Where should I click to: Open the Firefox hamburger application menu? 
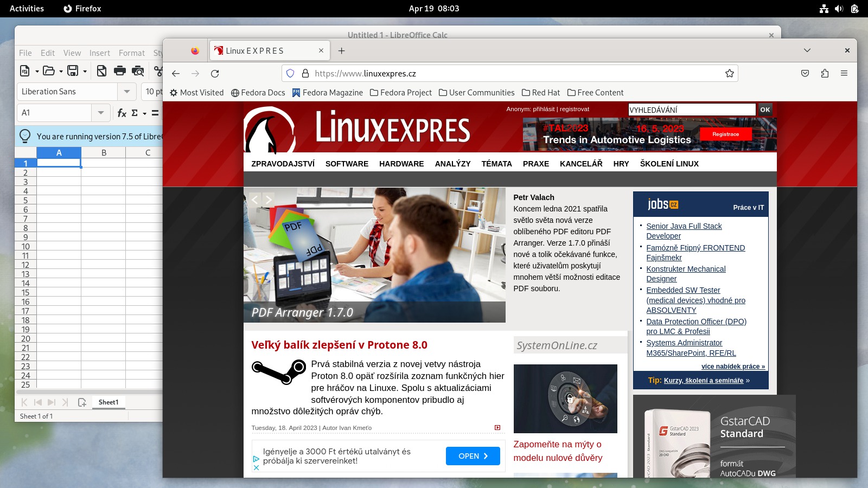click(x=844, y=73)
